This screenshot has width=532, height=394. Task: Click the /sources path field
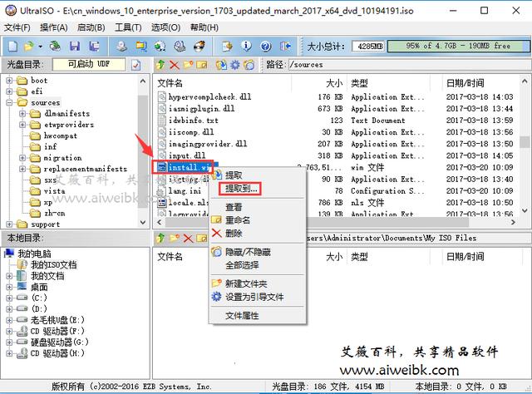(x=410, y=65)
